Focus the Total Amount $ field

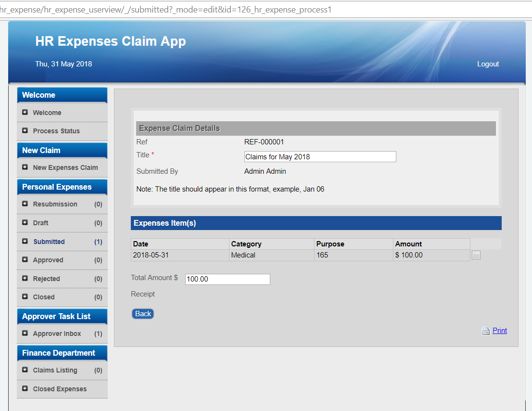point(227,279)
